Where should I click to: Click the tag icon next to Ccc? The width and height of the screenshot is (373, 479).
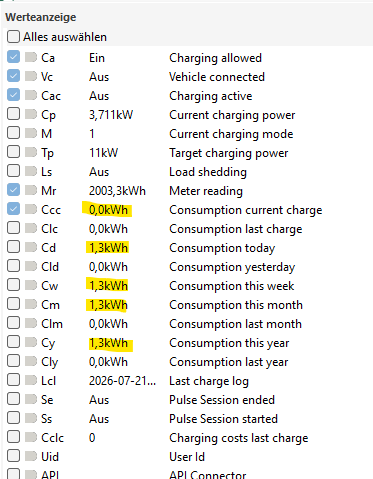point(31,209)
